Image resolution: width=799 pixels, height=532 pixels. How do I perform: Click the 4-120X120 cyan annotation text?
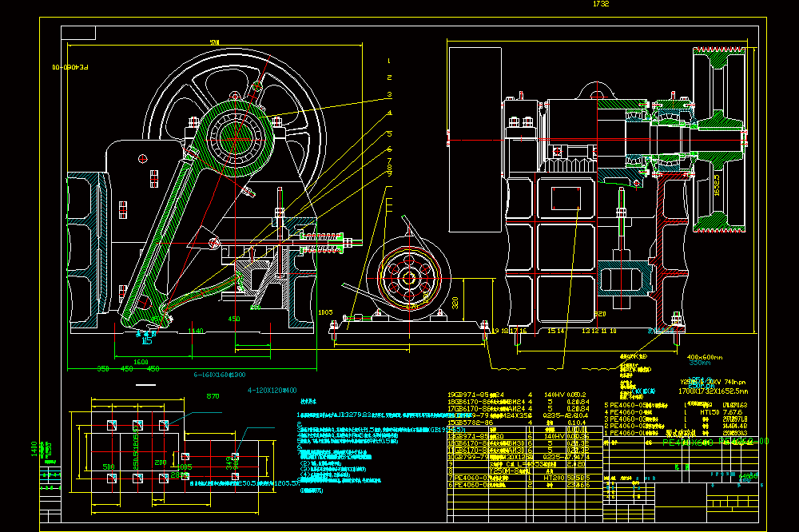click(272, 391)
